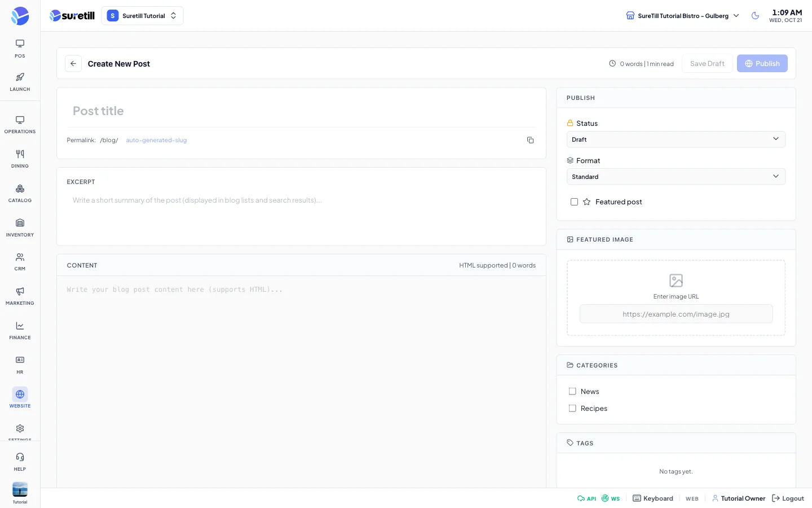Image resolution: width=812 pixels, height=508 pixels.
Task: Open the Catalog section
Action: coord(20,194)
